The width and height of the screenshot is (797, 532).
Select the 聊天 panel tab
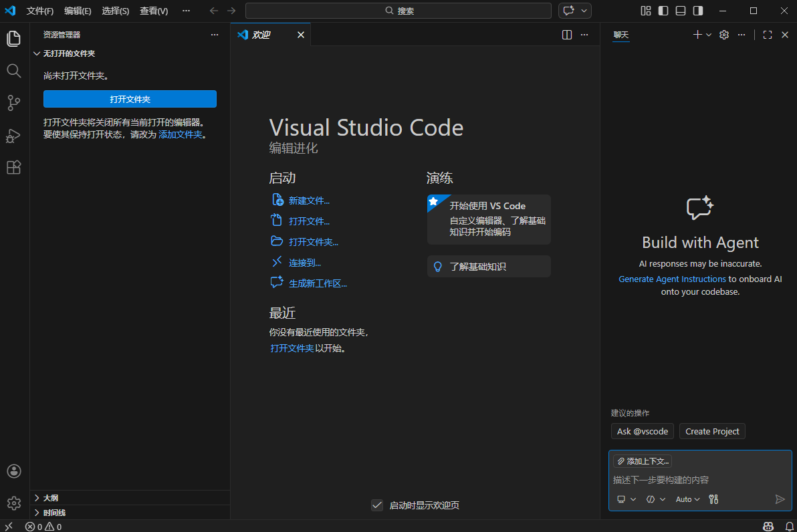coord(620,35)
